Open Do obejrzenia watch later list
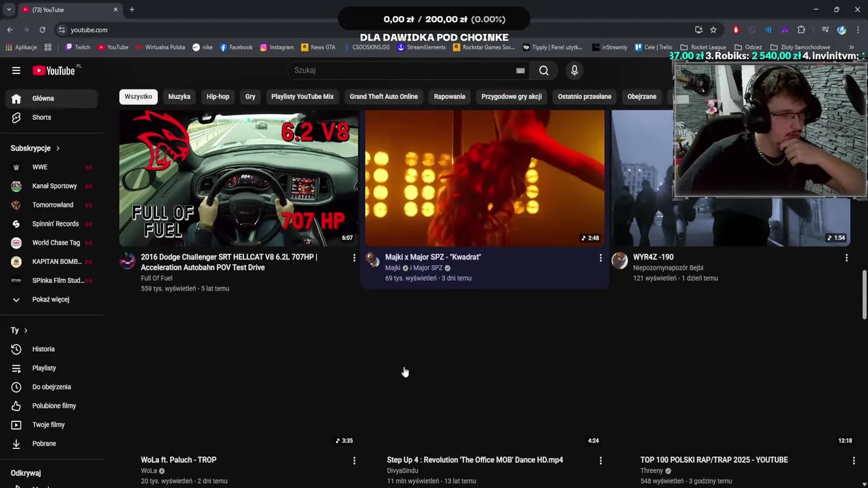Screen dimensions: 868x488 point(52,387)
